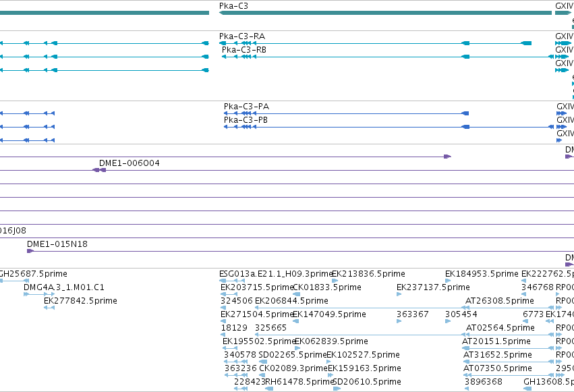Viewport: 574px width, 392px height.
Task: Select the EK203715.5prime EST label
Action: [x=258, y=287]
